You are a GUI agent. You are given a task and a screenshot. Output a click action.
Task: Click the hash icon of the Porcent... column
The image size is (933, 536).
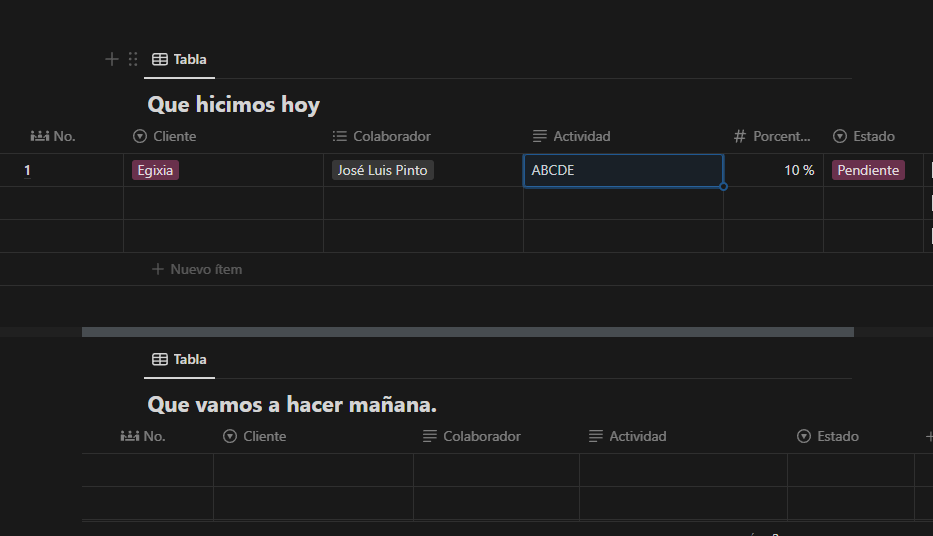(740, 136)
